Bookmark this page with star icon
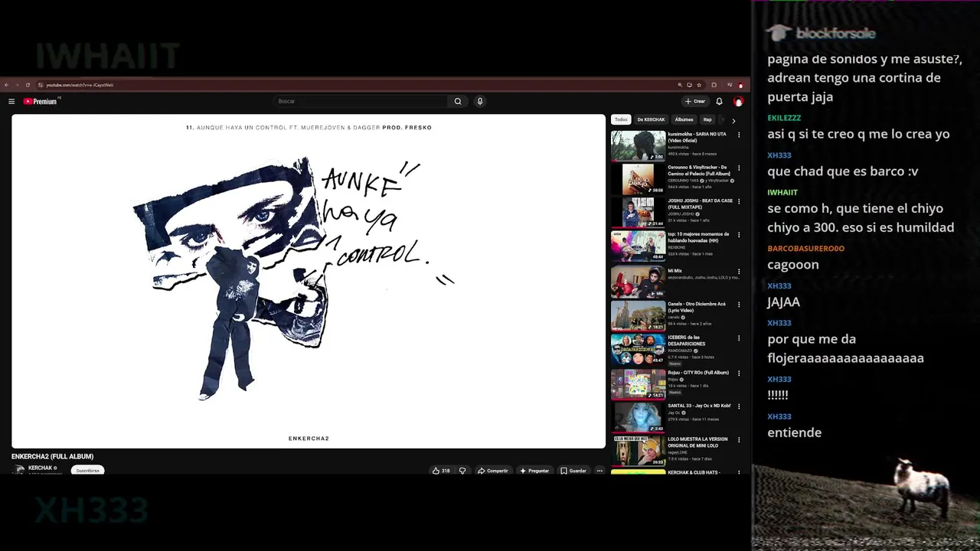 [699, 85]
